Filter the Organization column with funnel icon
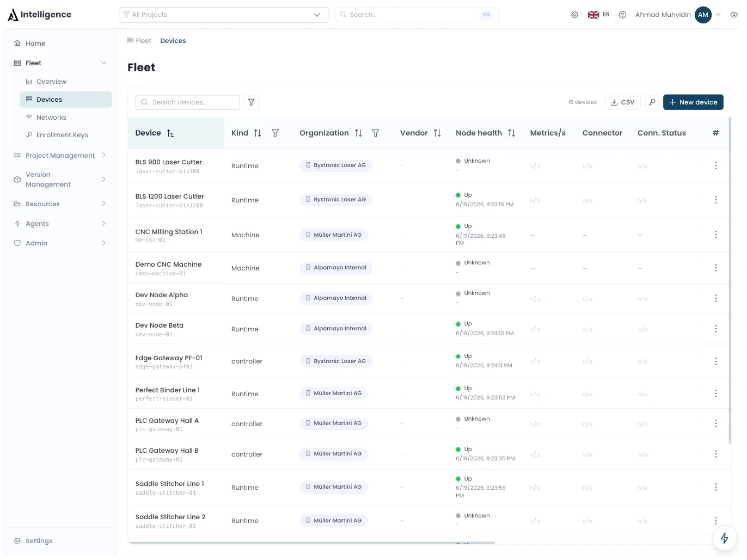Viewport: 747px width, 560px height. (376, 133)
